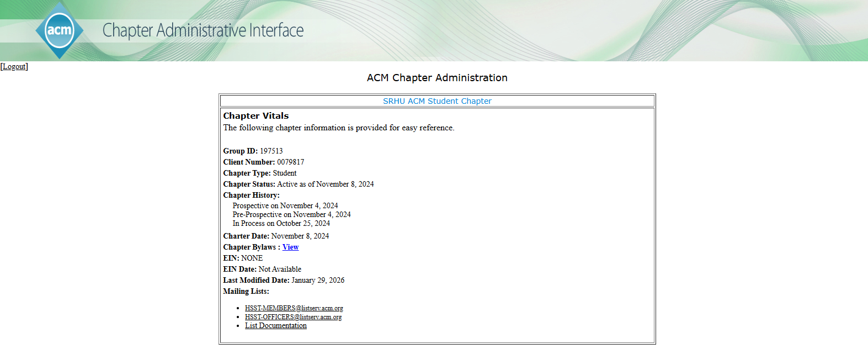Open the List Documentation link
Image resolution: width=868 pixels, height=354 pixels.
[275, 326]
